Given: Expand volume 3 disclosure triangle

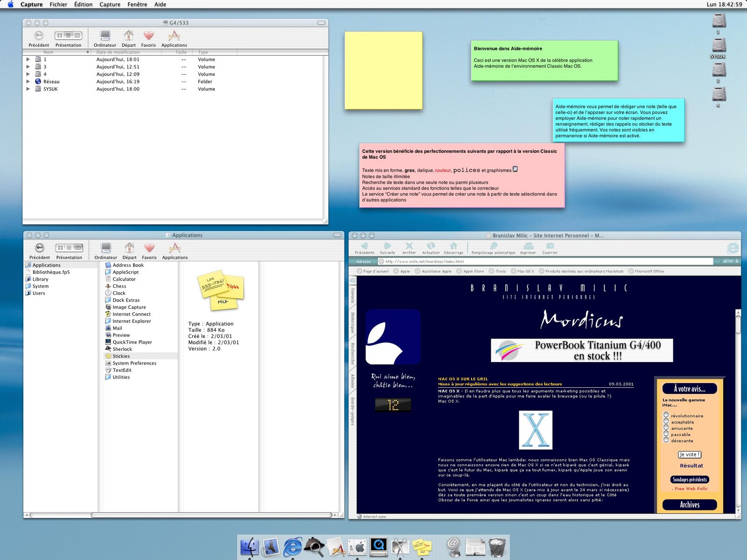Looking at the screenshot, I should pos(28,67).
